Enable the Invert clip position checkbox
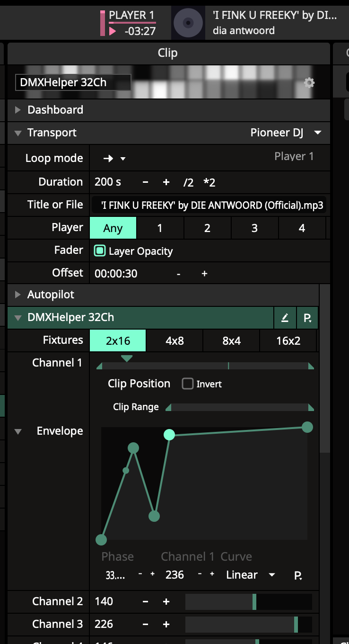The image size is (349, 644). [x=188, y=384]
